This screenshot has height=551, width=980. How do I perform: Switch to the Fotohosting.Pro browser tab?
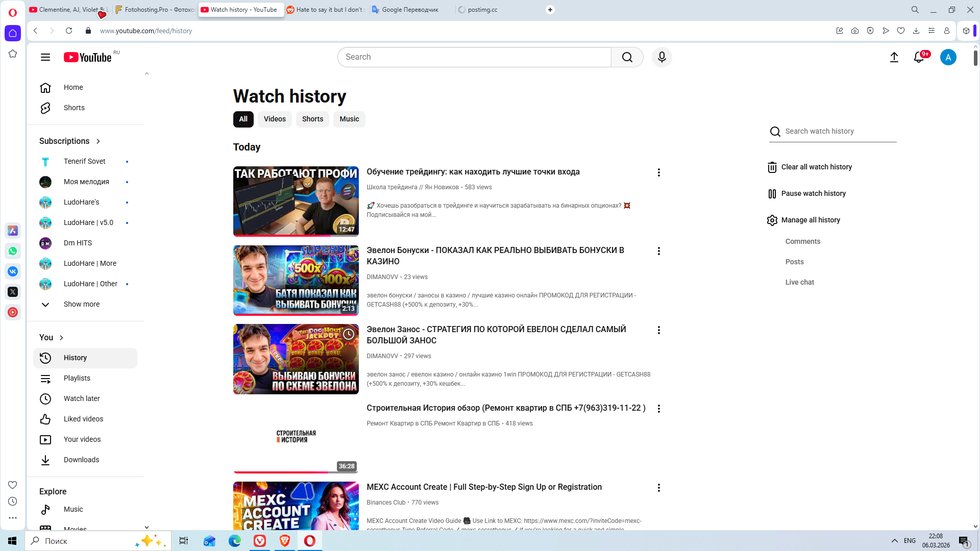tap(156, 10)
